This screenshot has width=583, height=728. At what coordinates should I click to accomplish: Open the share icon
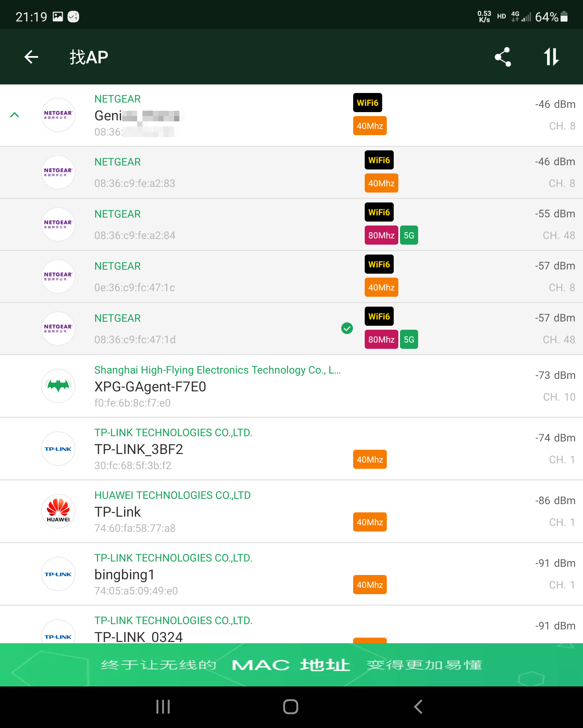(x=503, y=57)
